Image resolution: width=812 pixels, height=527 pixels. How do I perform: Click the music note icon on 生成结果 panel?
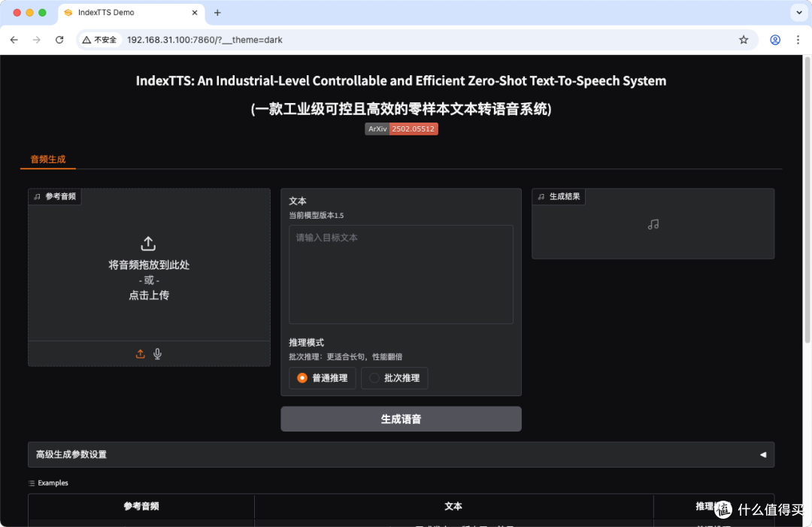[x=541, y=196]
